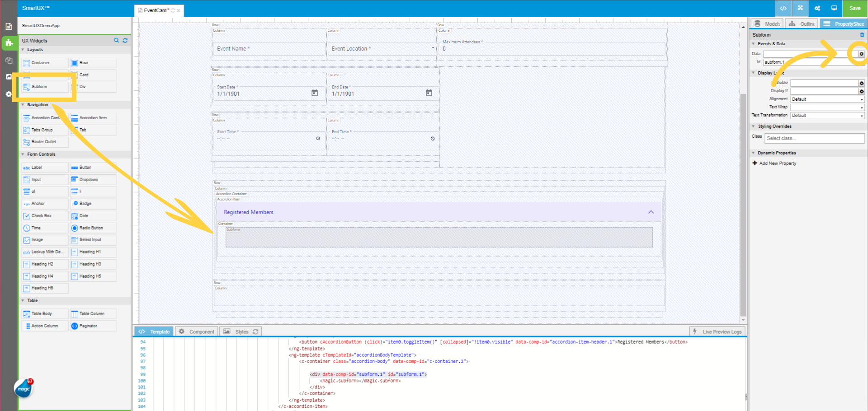Click the share icon in top toolbar
The image size is (868, 411).
tap(817, 8)
